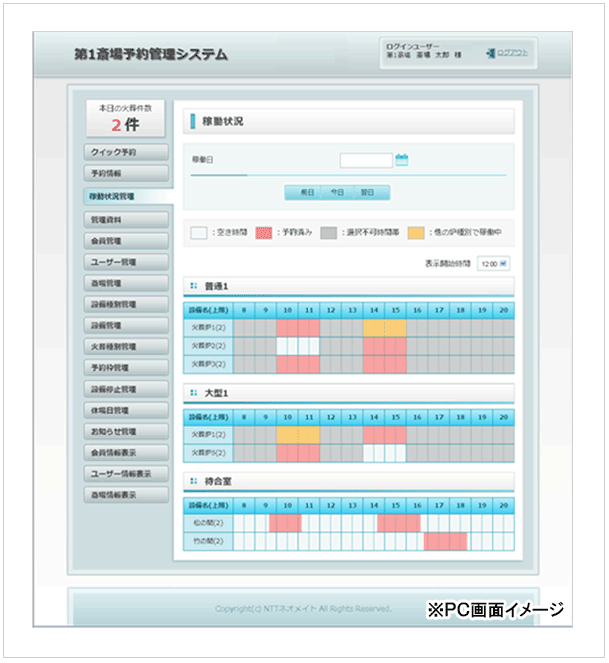The image size is (609, 663).
Task: Open the calendar date picker icon
Action: coord(402,159)
